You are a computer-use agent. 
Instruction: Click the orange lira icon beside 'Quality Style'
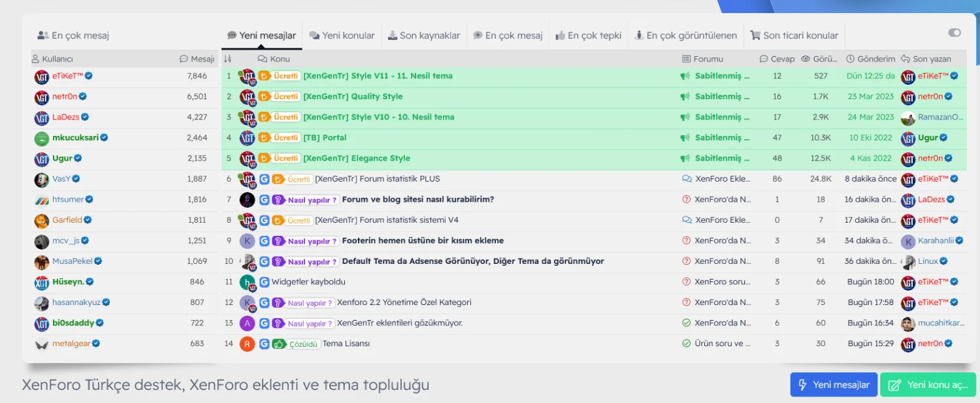(264, 97)
